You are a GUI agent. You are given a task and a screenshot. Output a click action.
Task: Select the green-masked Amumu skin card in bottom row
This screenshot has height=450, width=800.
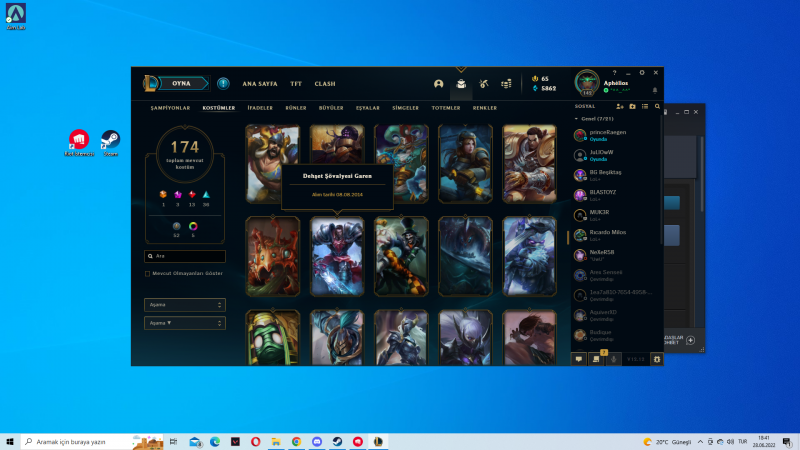pyautogui.click(x=273, y=338)
